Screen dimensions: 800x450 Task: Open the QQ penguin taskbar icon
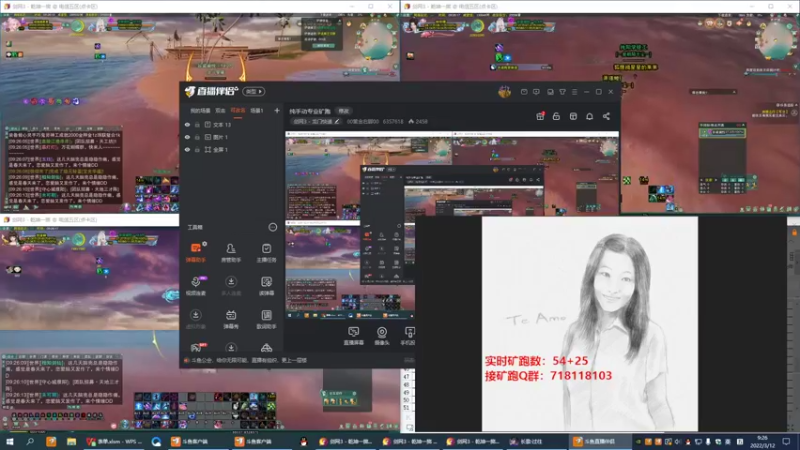pos(304,441)
